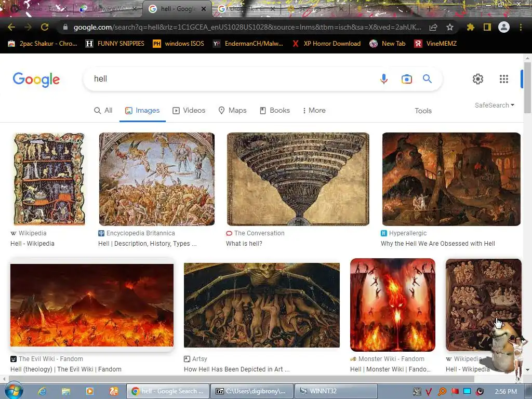Click the share page icon in address bar
The width and height of the screenshot is (532, 399).
tap(433, 28)
